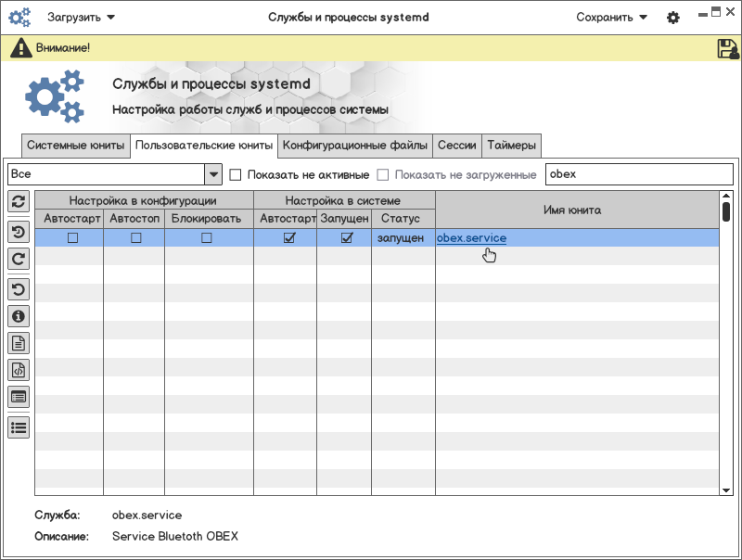Click the clockwise arrow icon in sidebar
This screenshot has height=560, width=742.
pos(19,260)
